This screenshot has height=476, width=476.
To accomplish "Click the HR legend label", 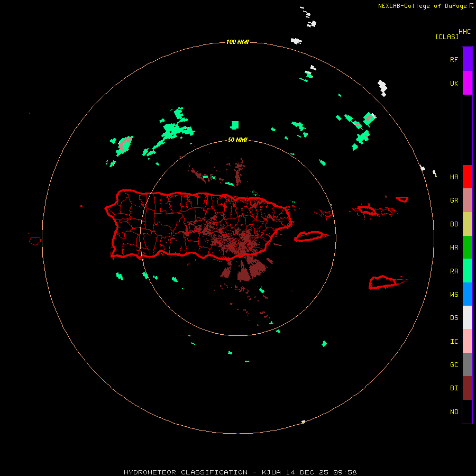I will (x=454, y=248).
